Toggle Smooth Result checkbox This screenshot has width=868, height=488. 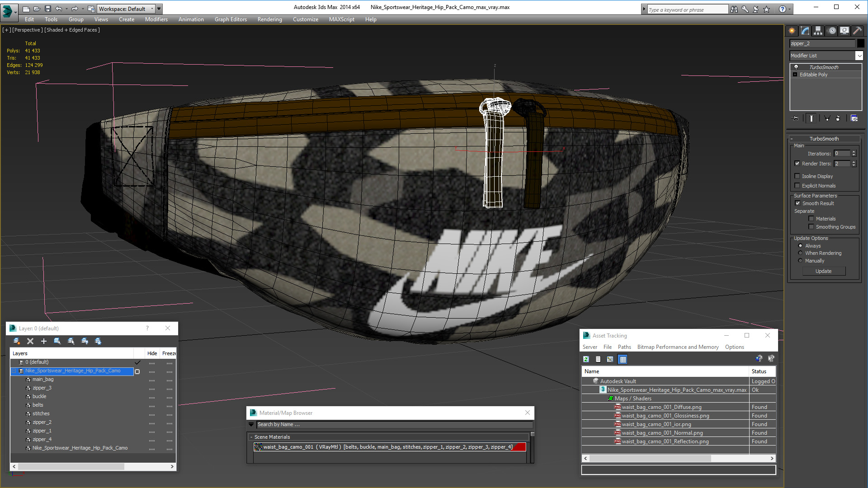[x=797, y=203]
